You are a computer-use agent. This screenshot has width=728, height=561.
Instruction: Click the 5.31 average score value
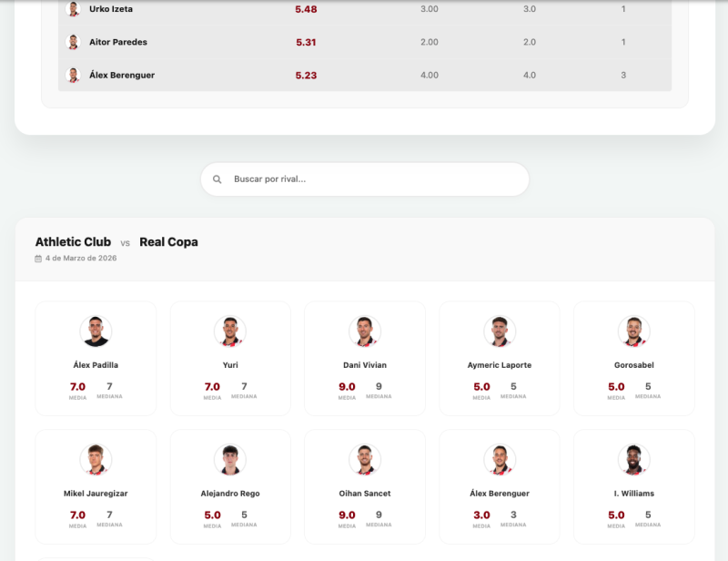pyautogui.click(x=306, y=42)
